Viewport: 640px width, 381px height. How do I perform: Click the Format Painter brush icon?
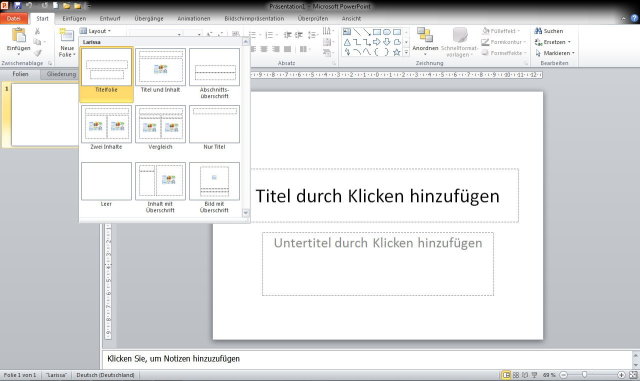37,53
